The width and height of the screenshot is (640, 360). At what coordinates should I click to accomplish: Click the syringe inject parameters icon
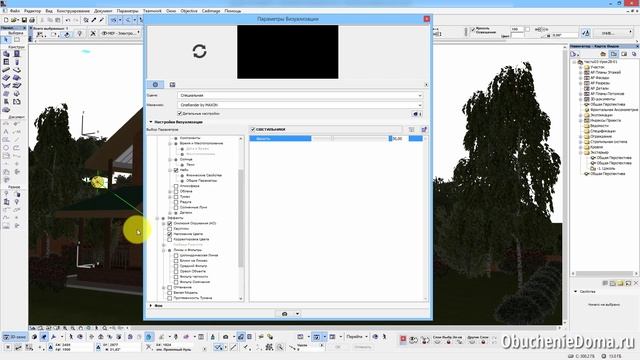[102, 20]
